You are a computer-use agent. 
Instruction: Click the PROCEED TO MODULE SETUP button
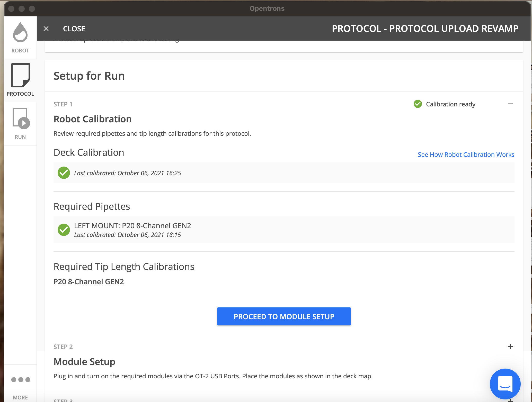tap(284, 316)
